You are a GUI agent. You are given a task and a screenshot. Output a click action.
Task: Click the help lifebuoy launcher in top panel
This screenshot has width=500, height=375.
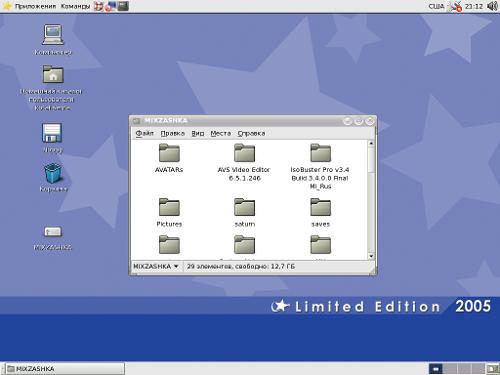98,6
